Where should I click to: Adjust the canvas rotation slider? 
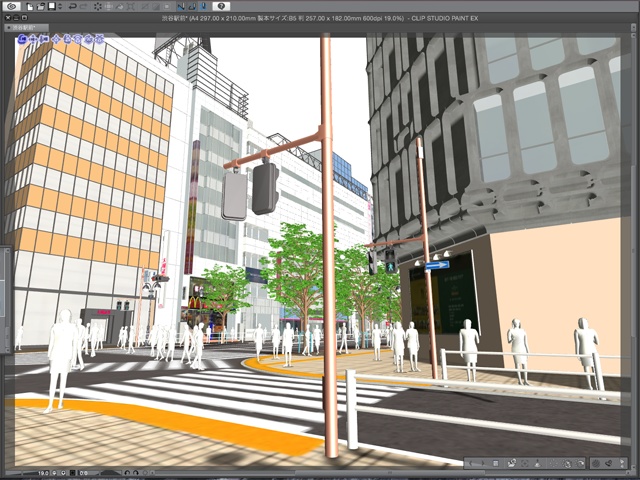pyautogui.click(x=111, y=473)
